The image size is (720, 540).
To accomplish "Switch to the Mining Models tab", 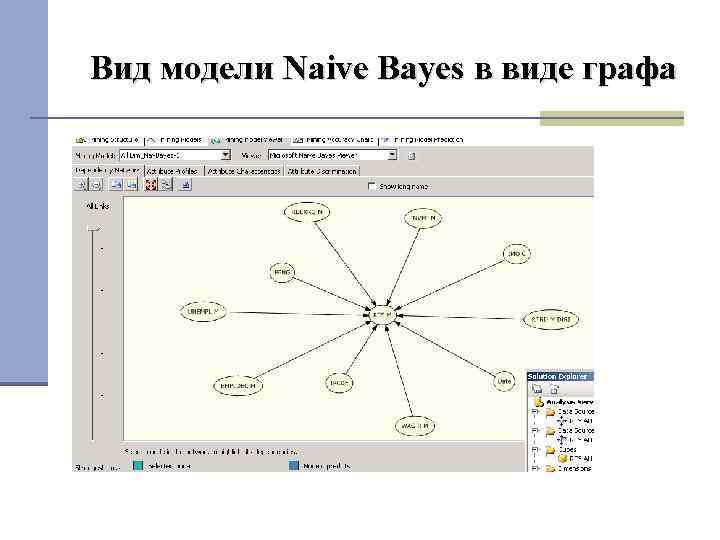I will (x=175, y=140).
